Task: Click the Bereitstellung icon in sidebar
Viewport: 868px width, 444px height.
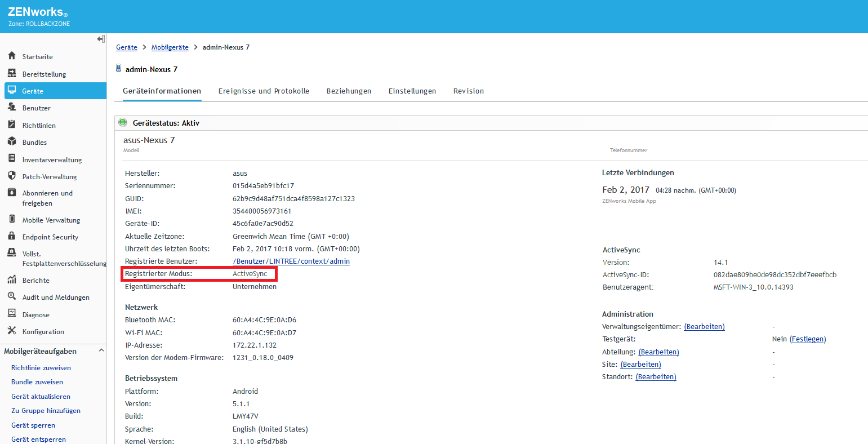Action: coord(12,73)
